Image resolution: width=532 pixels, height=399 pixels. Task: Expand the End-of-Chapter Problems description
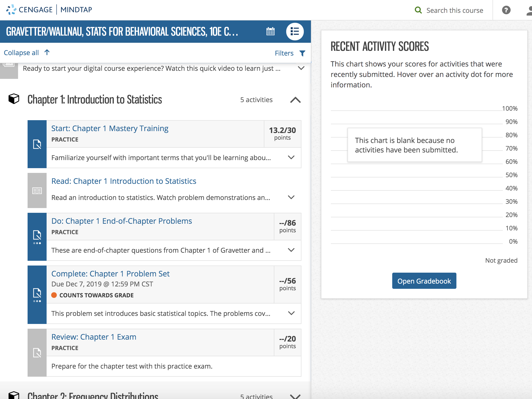291,250
